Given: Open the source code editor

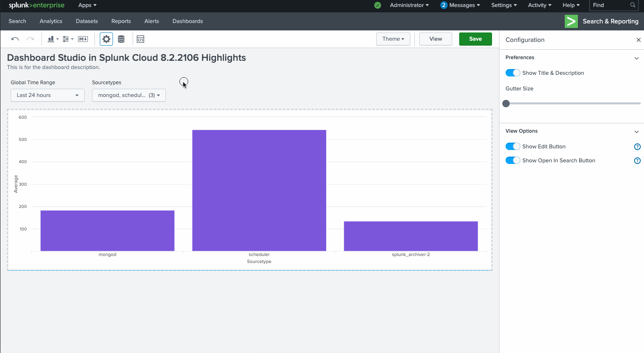Looking at the screenshot, I should click(x=140, y=39).
